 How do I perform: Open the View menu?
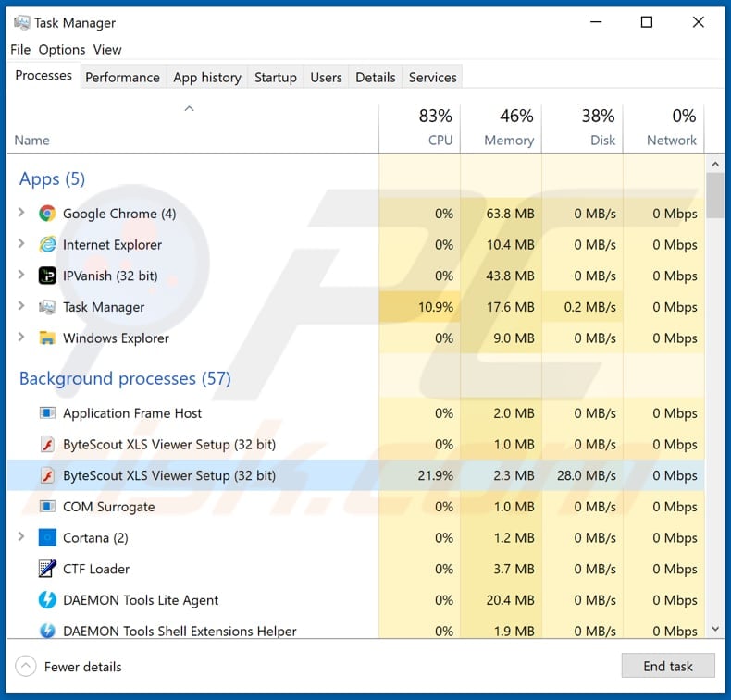[x=107, y=49]
